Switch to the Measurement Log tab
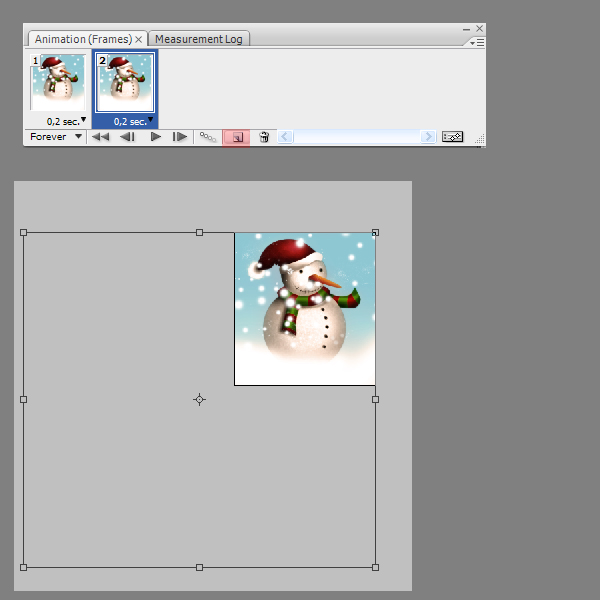The image size is (600, 600). [201, 39]
